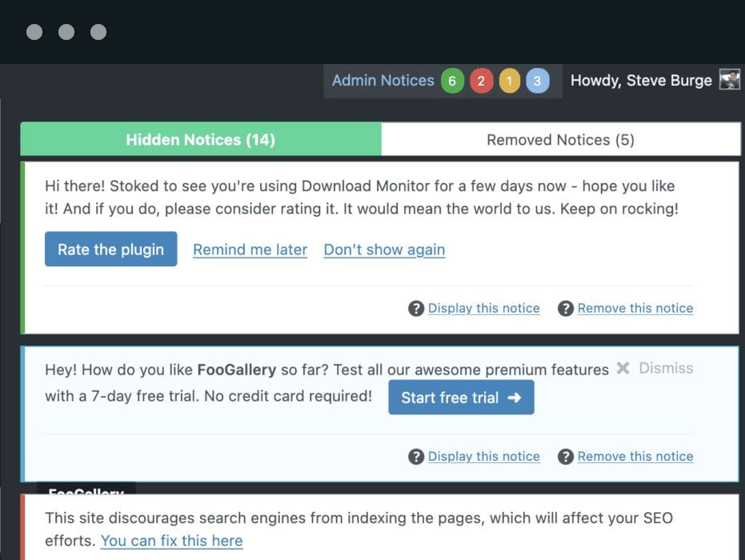The image size is (745, 560).
Task: Open the Admin Notices menu label
Action: point(383,81)
